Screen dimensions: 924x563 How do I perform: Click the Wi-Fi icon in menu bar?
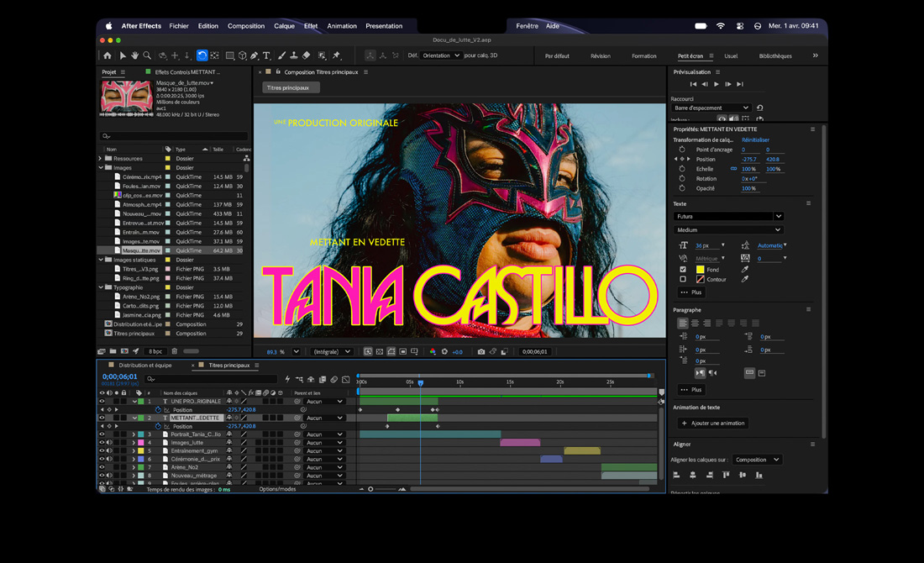point(720,26)
